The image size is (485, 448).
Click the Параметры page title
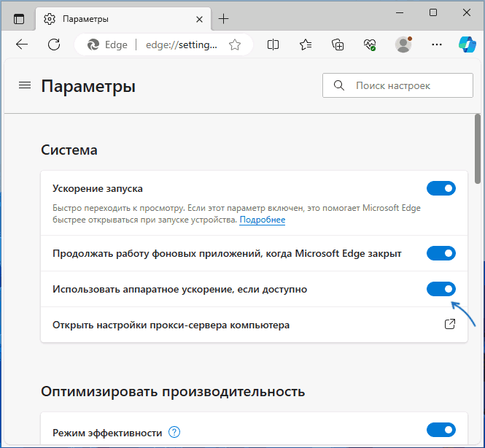pyautogui.click(x=88, y=87)
